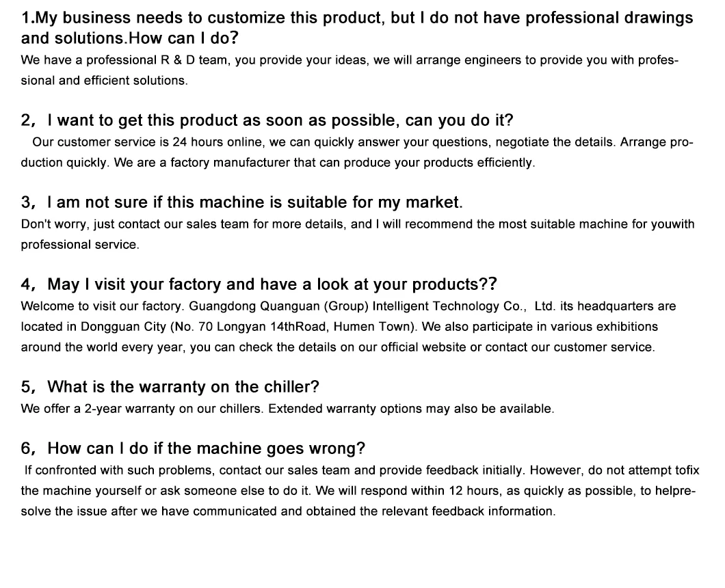Click the 2-year warranty answer line
This screenshot has width=725, height=588.
[142, 409]
